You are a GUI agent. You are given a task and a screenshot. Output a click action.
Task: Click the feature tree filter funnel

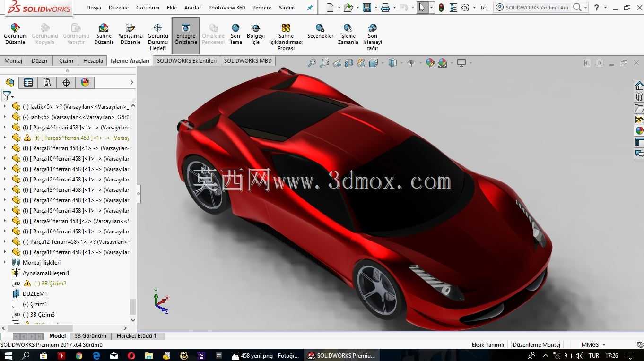[x=7, y=95]
